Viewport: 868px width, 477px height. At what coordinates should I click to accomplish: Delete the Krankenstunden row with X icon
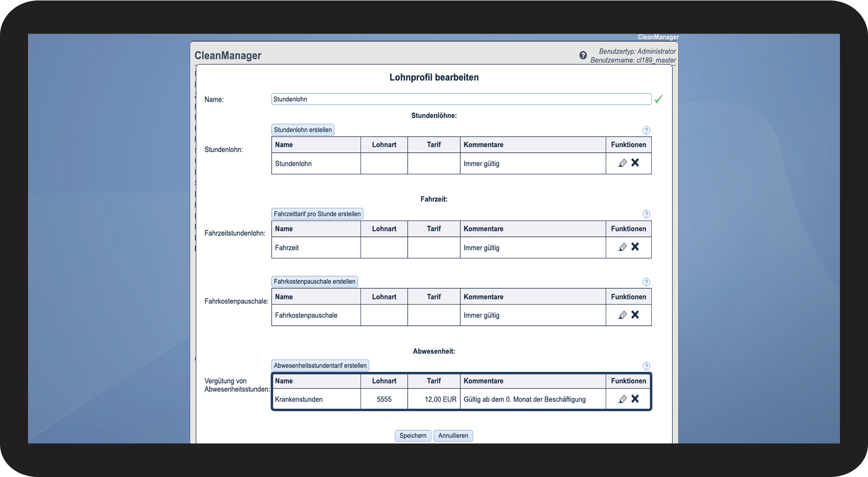635,398
